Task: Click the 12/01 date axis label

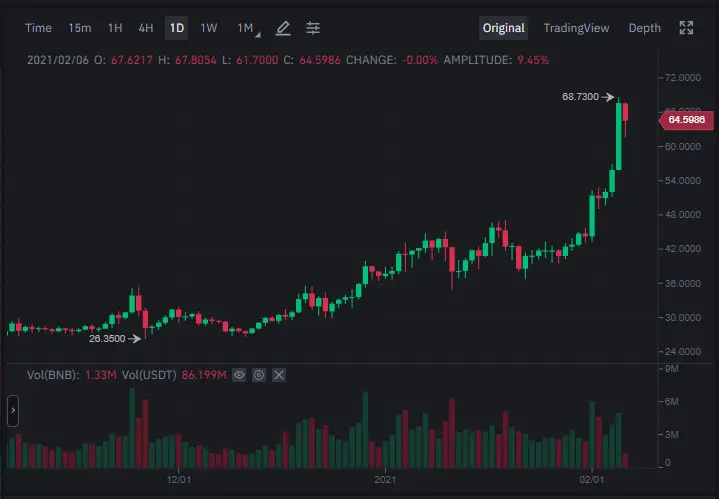Action: click(x=179, y=480)
